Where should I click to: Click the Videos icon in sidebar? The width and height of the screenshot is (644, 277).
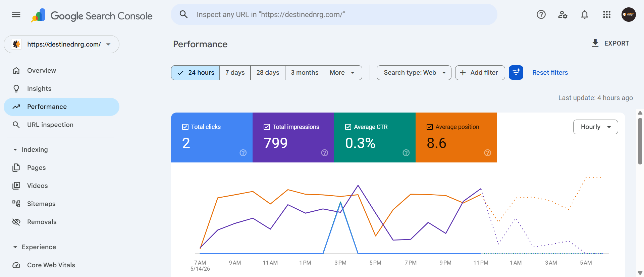(x=16, y=186)
